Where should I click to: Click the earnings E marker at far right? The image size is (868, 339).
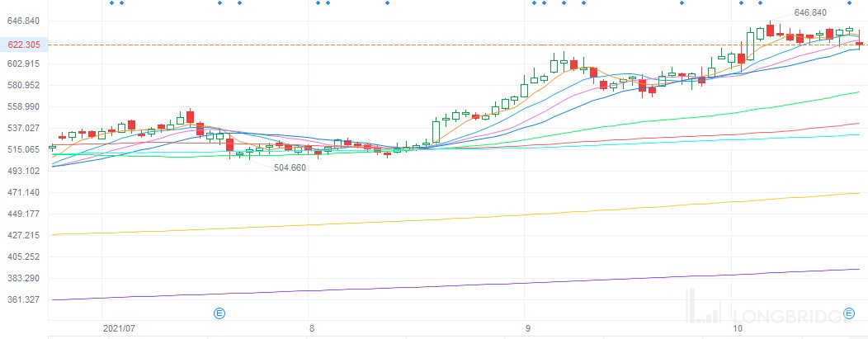click(849, 313)
